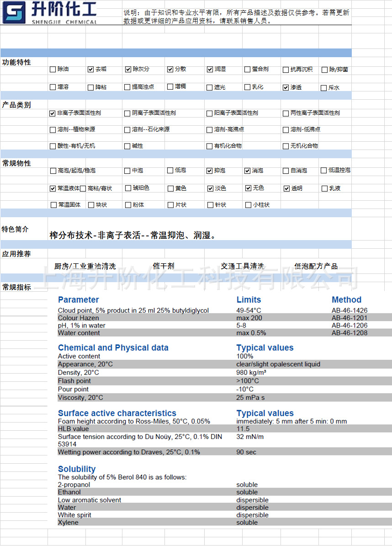This screenshot has height=546, width=392.
Task: Uncheck the 消泡 checkbox
Action: [x=247, y=170]
